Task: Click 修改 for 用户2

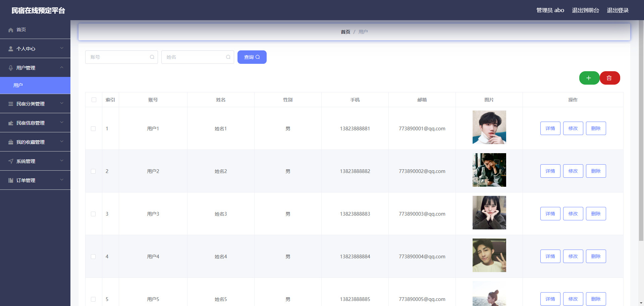Action: (x=573, y=171)
